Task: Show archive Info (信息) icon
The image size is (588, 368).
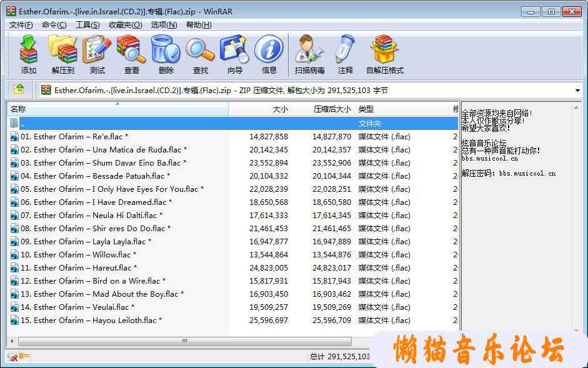Action: (269, 54)
